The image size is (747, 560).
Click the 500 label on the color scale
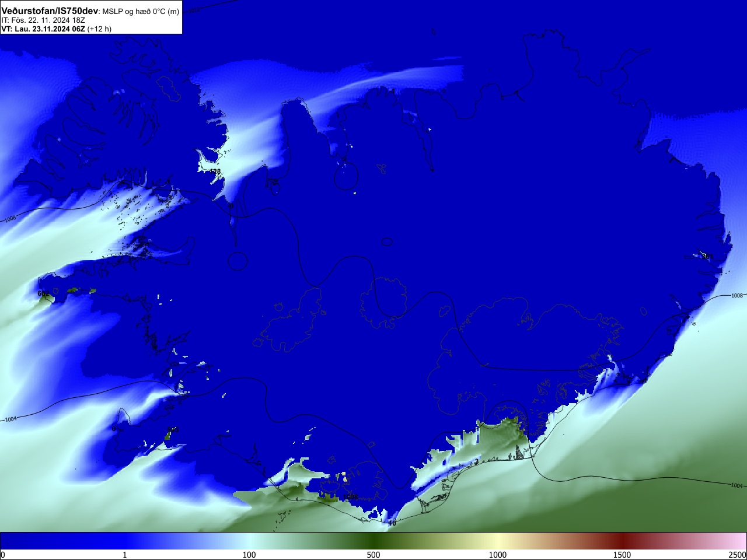click(x=373, y=555)
